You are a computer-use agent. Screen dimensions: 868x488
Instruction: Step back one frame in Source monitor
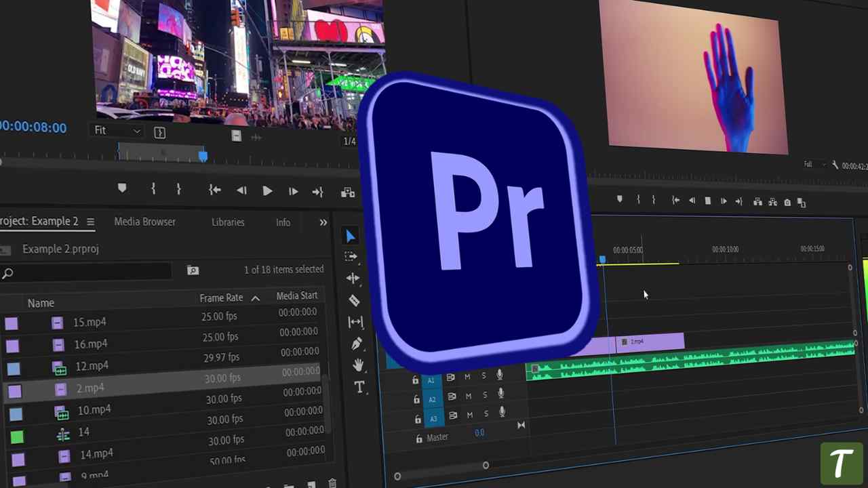click(241, 191)
